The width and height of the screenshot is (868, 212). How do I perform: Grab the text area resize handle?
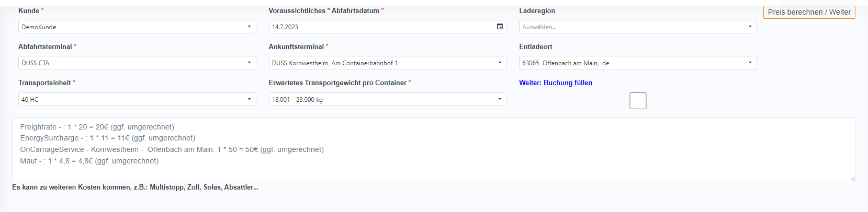[x=852, y=179]
